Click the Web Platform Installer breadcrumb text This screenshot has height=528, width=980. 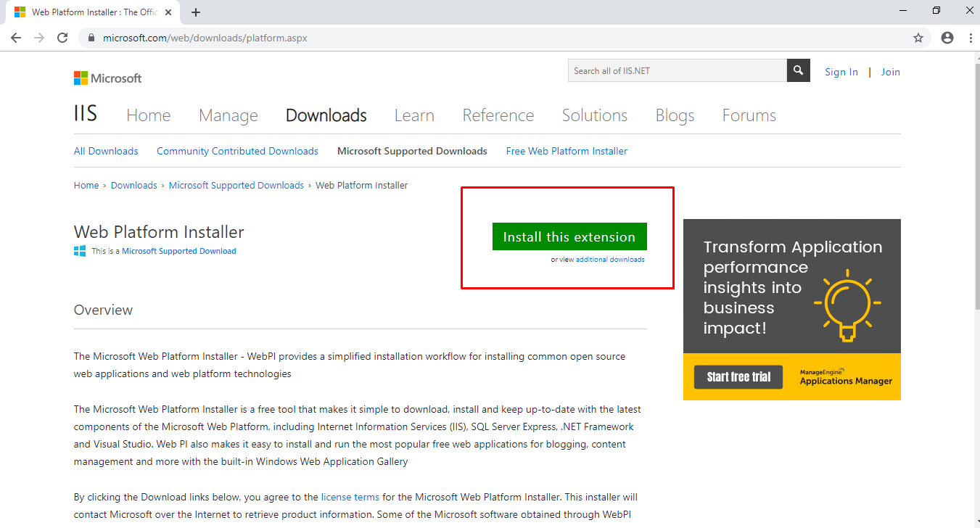coord(362,185)
